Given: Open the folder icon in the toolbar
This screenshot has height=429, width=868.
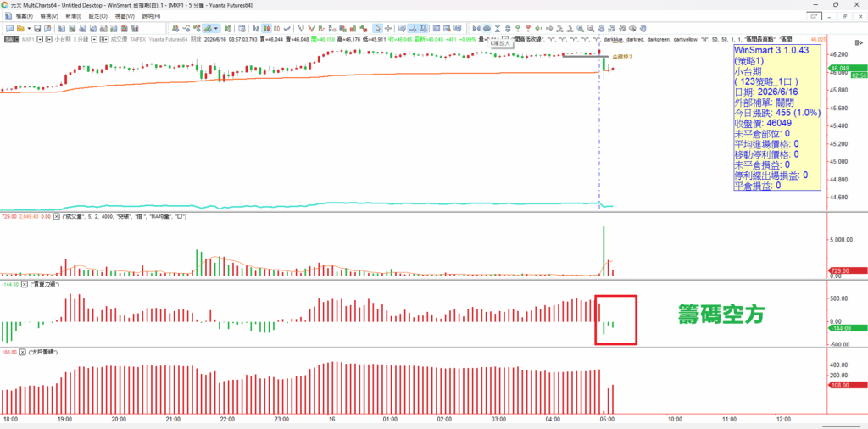Looking at the screenshot, I should [x=20, y=28].
